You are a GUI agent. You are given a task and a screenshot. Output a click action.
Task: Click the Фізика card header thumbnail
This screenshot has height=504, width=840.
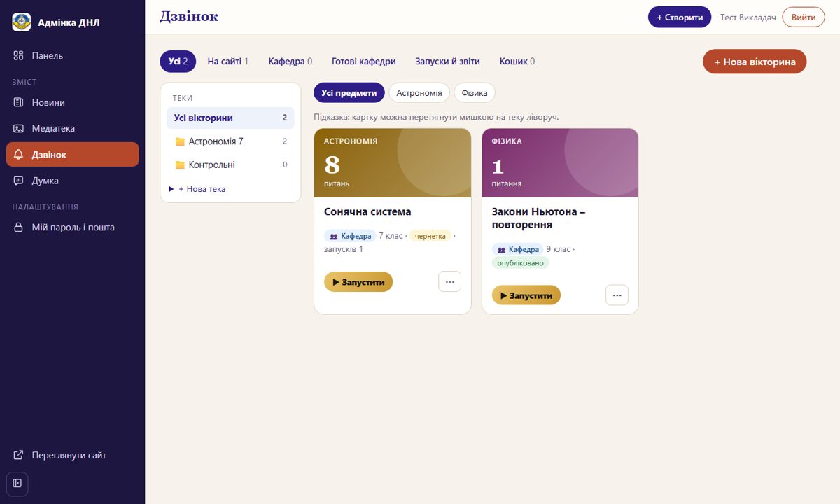(x=560, y=163)
